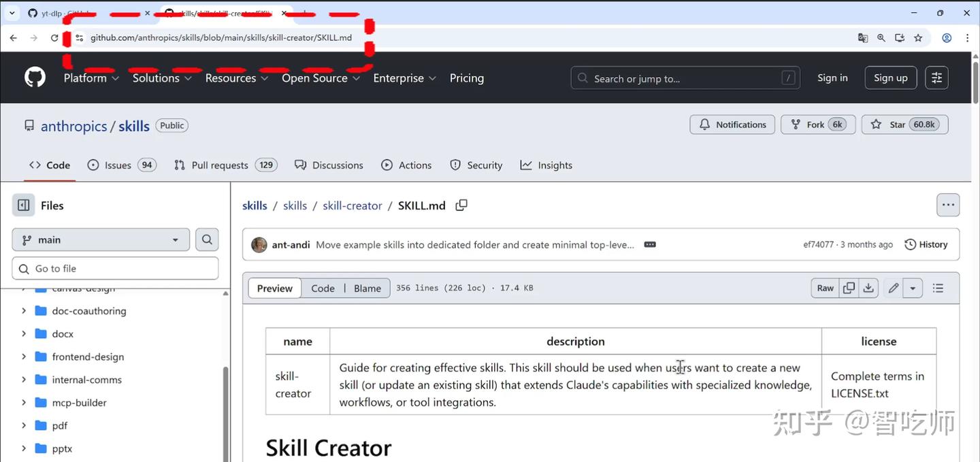This screenshot has height=462, width=980.
Task: Open the browser profile icon
Action: tap(947, 38)
